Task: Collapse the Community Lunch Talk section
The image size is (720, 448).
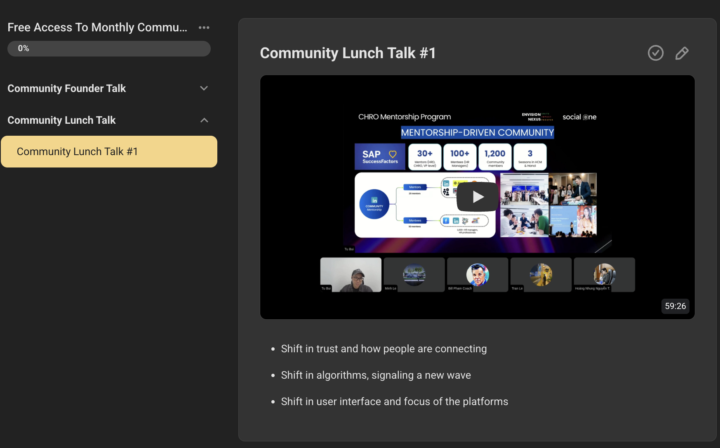Action: coord(204,120)
